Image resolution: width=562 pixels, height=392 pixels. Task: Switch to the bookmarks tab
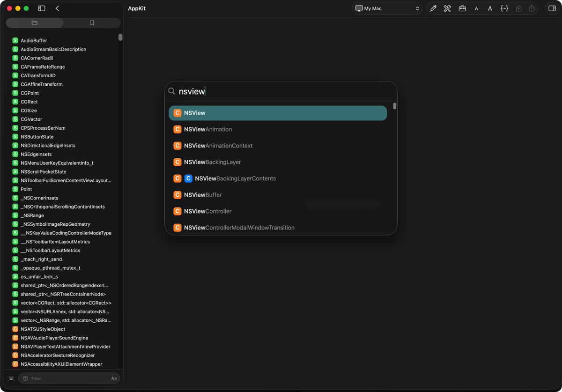click(92, 23)
